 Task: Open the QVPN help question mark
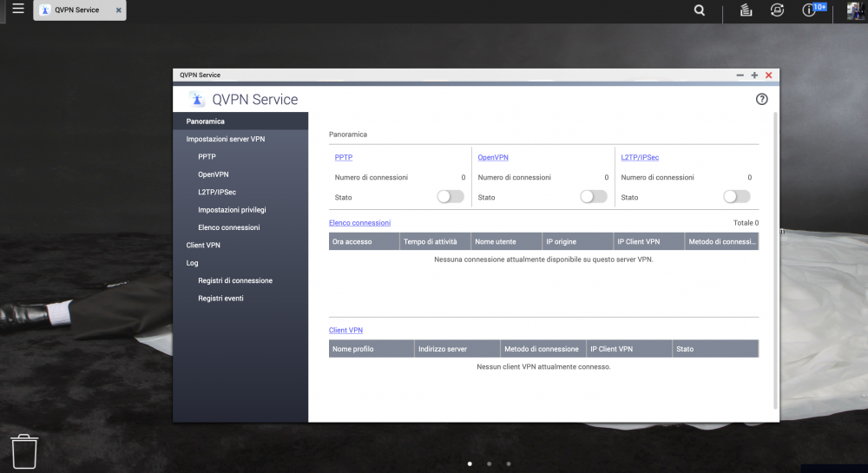[x=762, y=99]
